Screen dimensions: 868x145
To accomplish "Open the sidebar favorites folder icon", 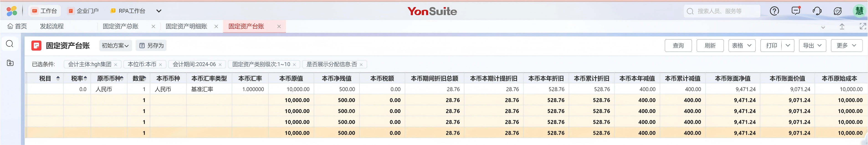I will (10, 63).
